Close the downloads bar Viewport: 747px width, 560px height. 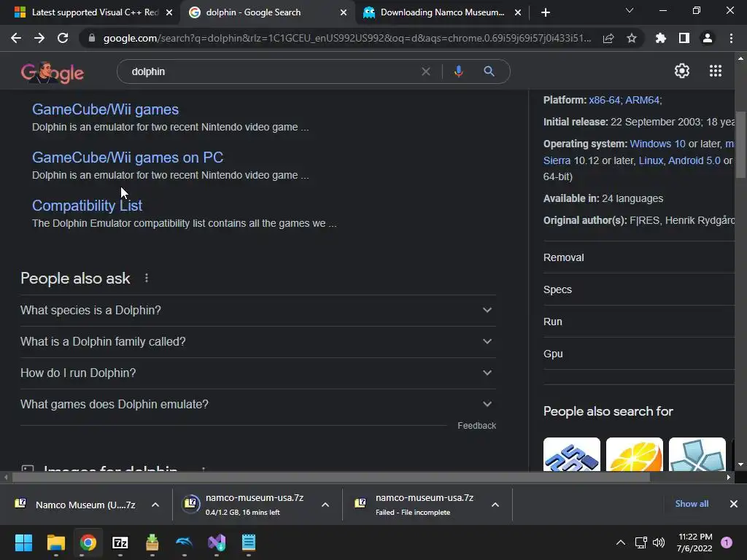click(x=734, y=504)
